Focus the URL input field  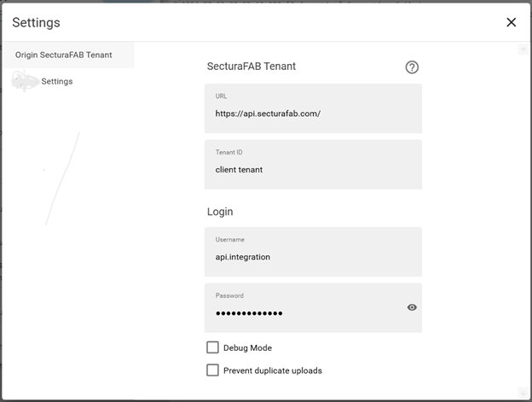tap(313, 114)
